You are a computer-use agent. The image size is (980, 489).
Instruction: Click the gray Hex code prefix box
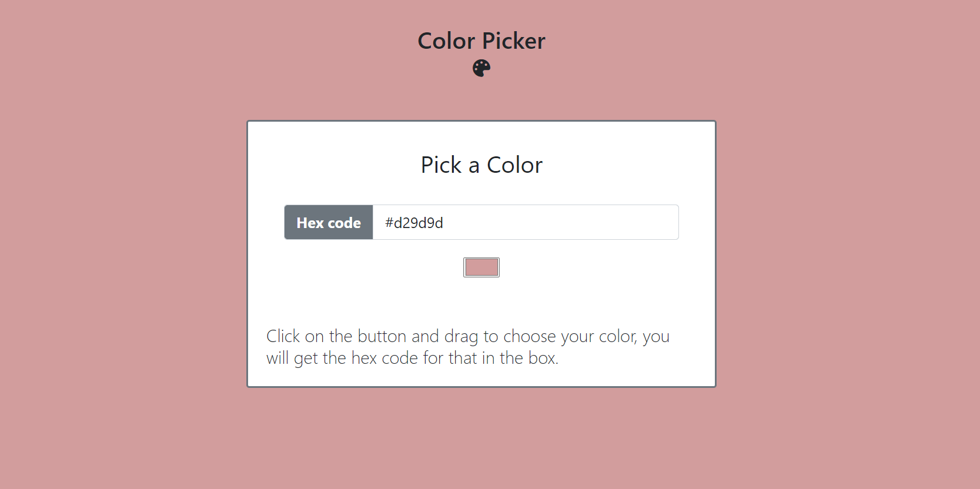[x=328, y=222]
